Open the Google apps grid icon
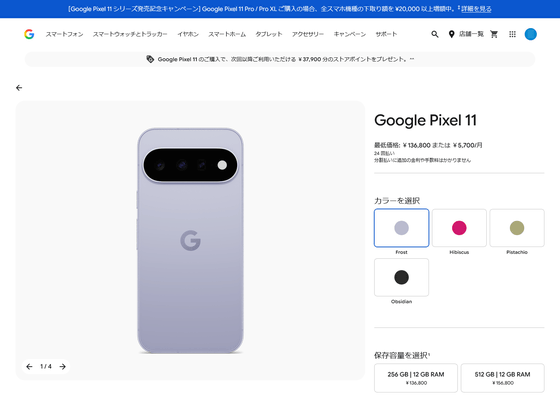The image size is (560, 405). point(512,34)
